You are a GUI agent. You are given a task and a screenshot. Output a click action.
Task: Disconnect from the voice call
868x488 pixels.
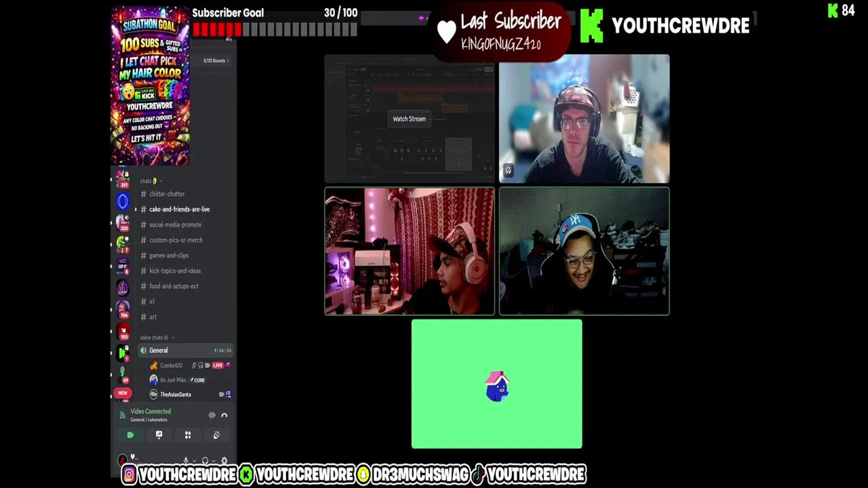(224, 415)
